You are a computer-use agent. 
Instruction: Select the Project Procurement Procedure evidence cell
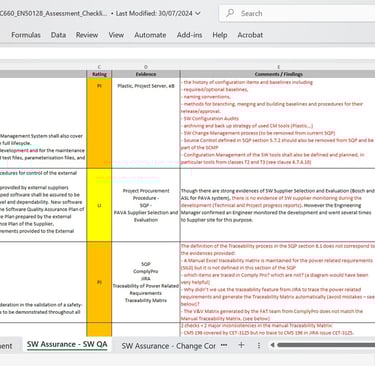coord(146,205)
